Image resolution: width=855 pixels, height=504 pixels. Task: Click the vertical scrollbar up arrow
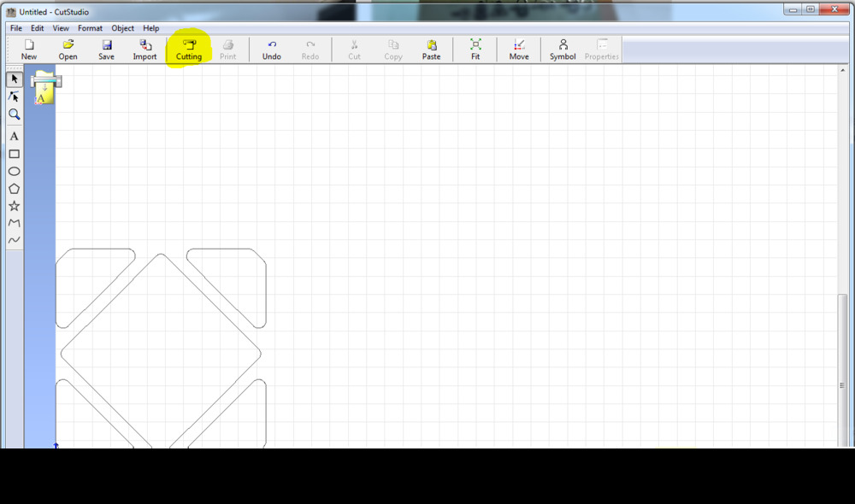(x=842, y=70)
